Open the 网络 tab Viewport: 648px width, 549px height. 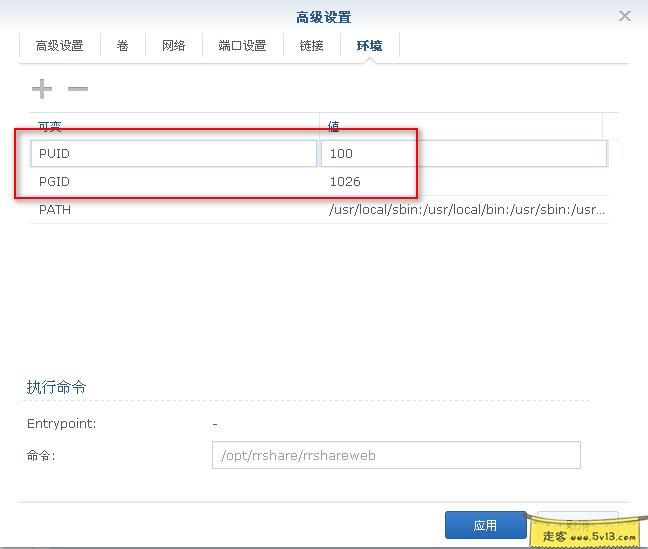click(x=174, y=45)
